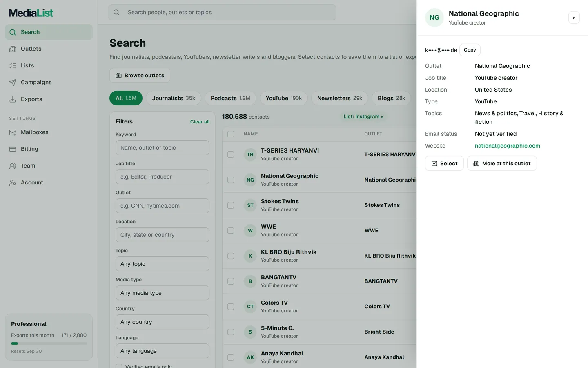Copy the contact email address

pyautogui.click(x=470, y=50)
